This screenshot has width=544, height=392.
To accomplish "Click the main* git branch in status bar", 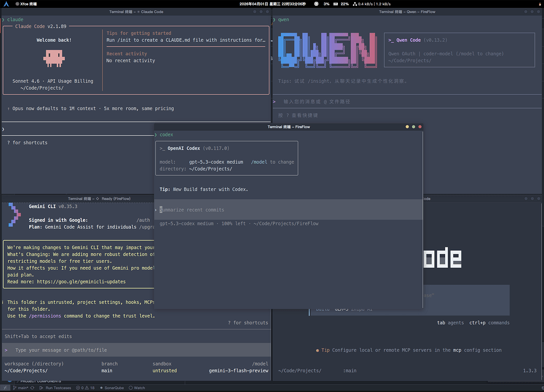I will pyautogui.click(x=21, y=388).
